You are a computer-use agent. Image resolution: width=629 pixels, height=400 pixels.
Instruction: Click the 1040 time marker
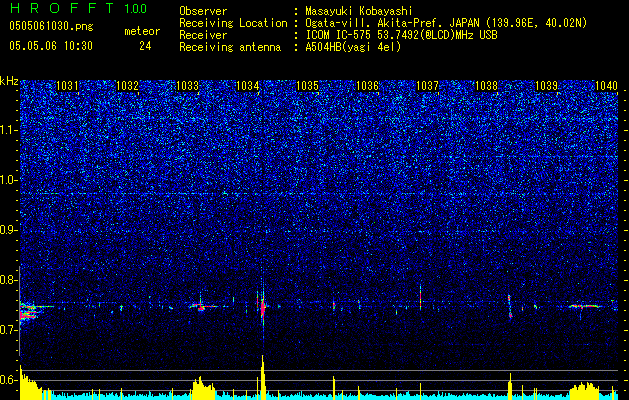click(x=606, y=86)
